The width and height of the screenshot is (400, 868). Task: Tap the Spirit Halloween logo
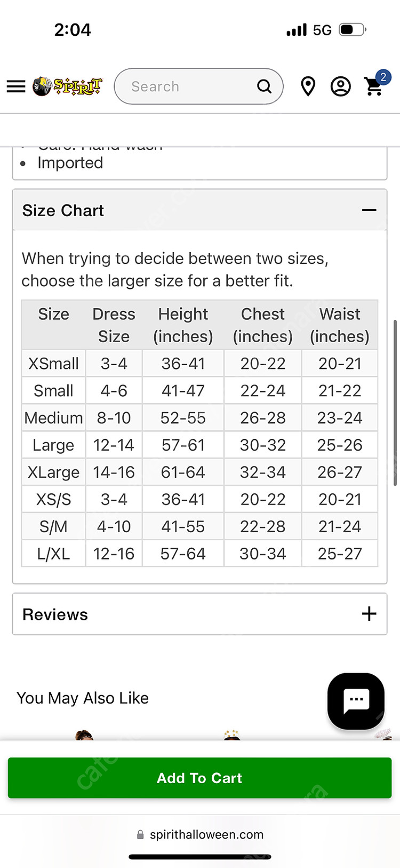pyautogui.click(x=68, y=86)
